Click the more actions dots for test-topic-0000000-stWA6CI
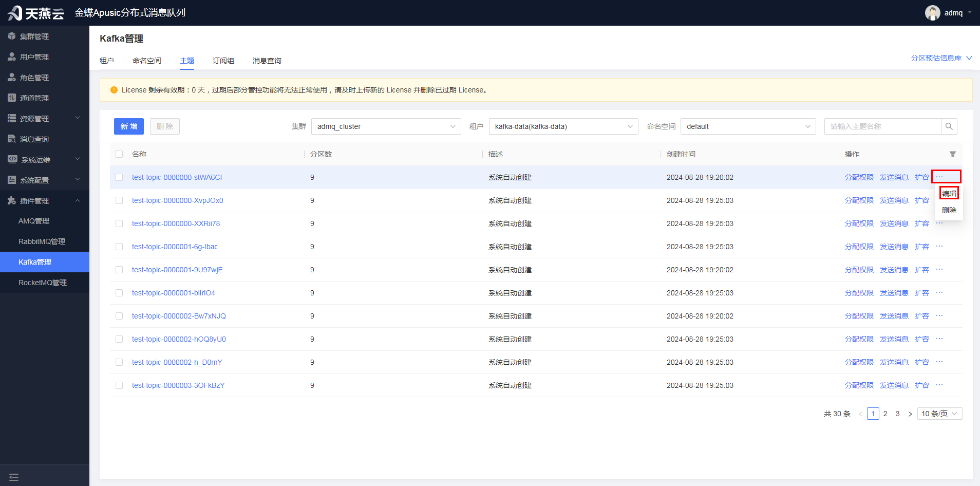This screenshot has height=486, width=980. [939, 177]
